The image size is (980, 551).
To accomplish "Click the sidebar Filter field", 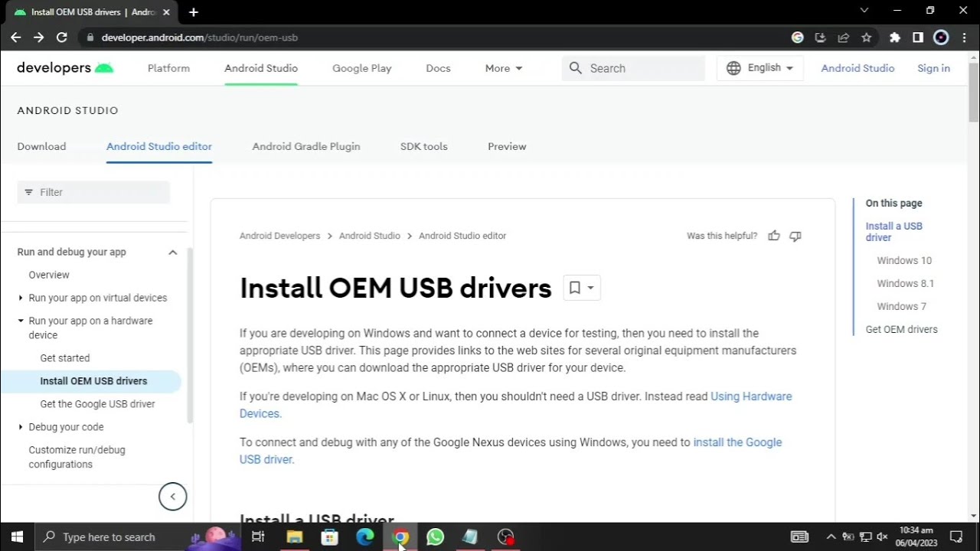I will (93, 192).
